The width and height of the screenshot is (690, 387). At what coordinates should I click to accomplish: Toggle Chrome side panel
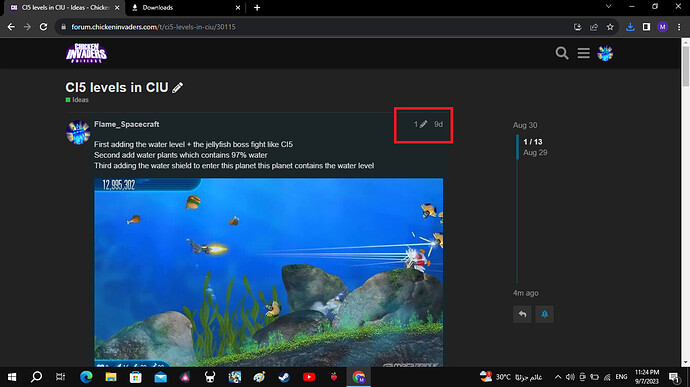click(646, 27)
